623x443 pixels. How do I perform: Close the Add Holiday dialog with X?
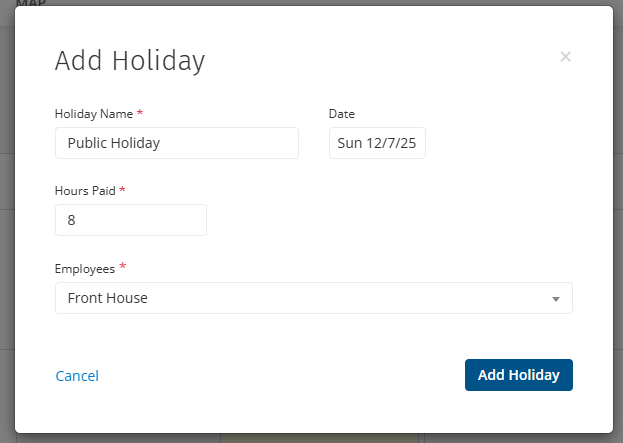pyautogui.click(x=565, y=57)
